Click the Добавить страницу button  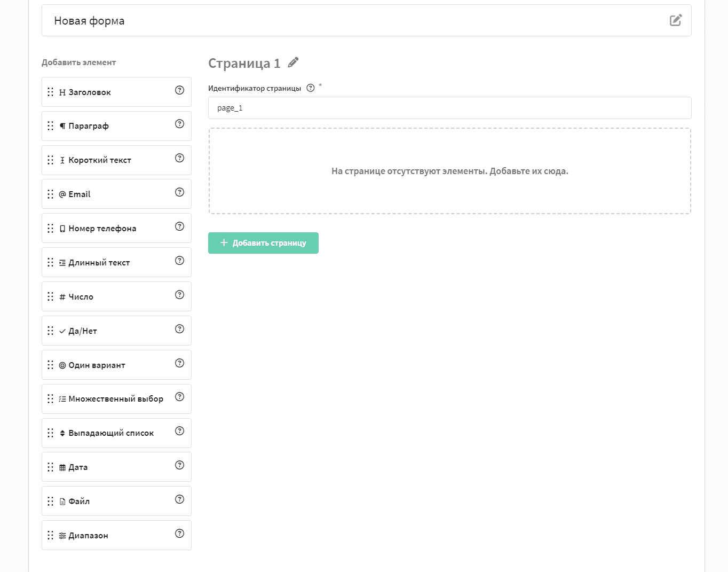pos(263,243)
